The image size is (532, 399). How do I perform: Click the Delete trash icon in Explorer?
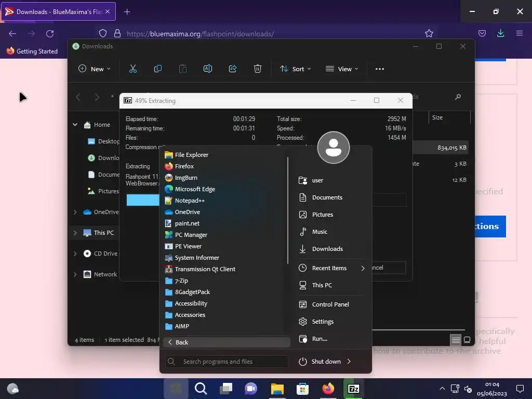pyautogui.click(x=258, y=69)
